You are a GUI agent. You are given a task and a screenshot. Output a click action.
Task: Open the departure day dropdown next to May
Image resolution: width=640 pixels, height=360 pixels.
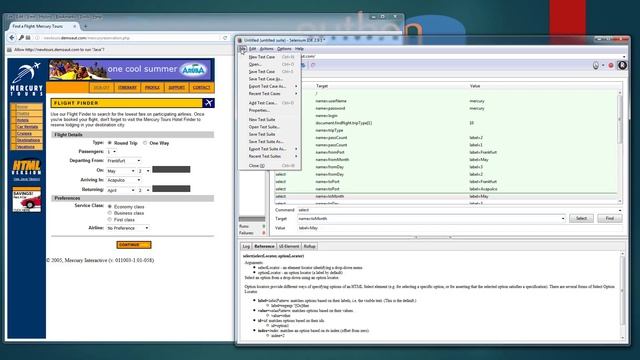coord(144,171)
